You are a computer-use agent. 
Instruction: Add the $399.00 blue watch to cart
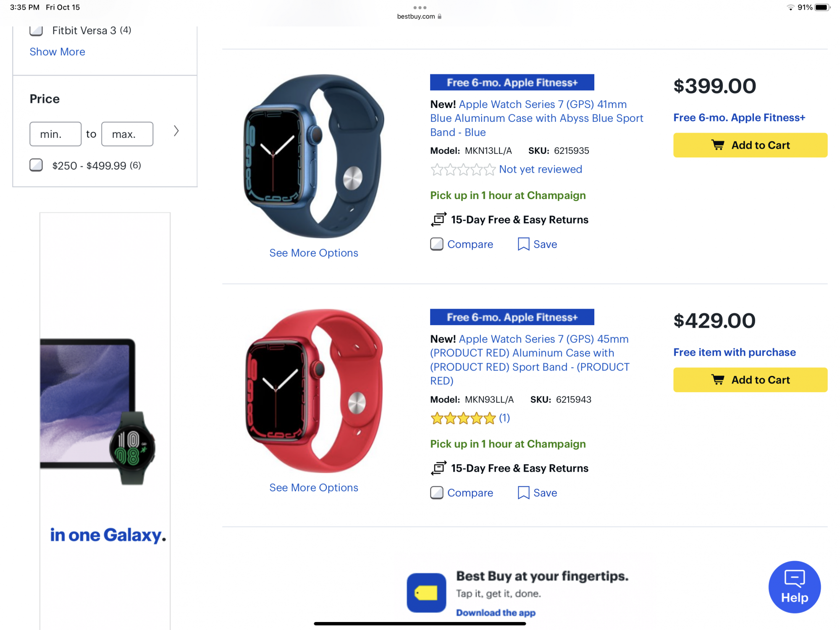pos(750,145)
